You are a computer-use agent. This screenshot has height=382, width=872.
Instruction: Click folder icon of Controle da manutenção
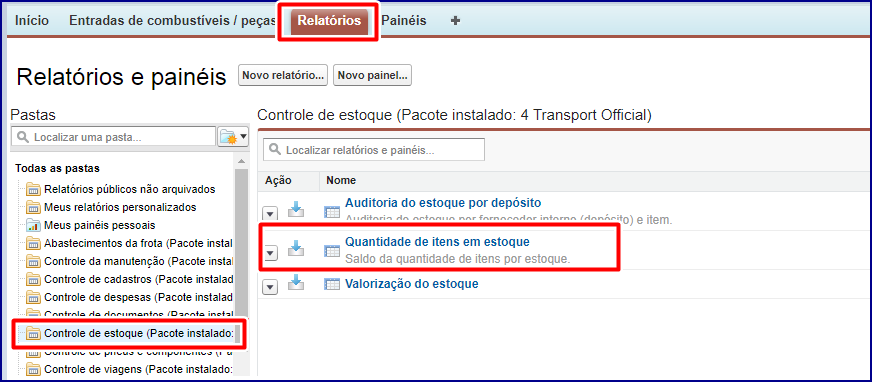click(34, 261)
